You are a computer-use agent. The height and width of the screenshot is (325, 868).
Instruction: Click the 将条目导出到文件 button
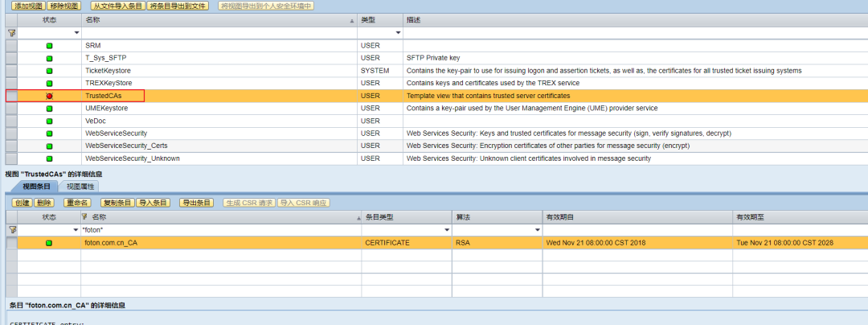point(178,6)
